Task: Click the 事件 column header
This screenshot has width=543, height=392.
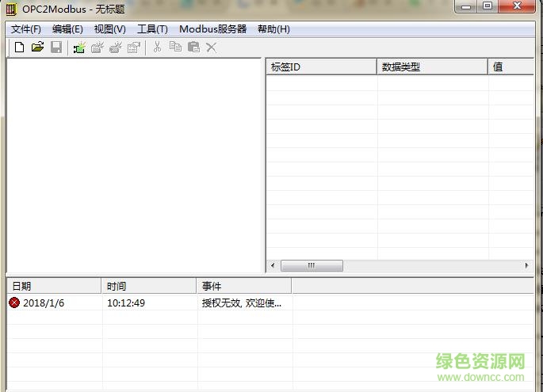Action: tap(244, 286)
